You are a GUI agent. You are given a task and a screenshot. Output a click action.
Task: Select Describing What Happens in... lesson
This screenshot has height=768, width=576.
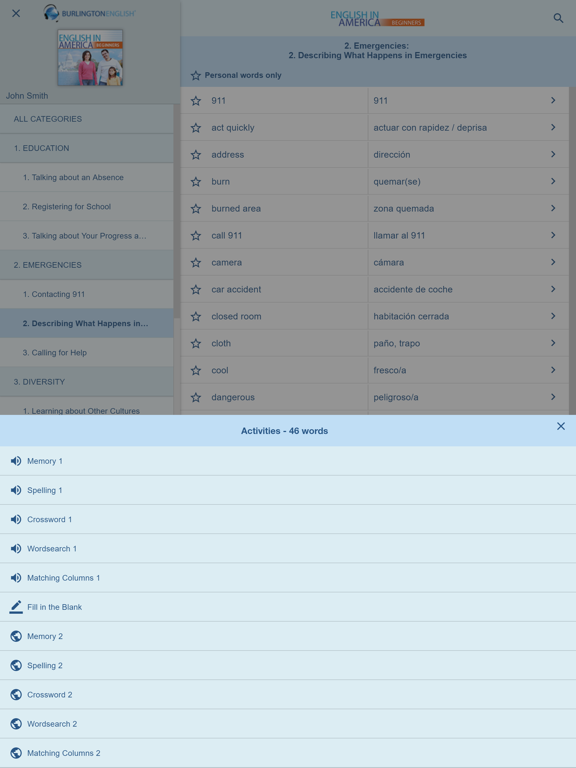pos(87,323)
